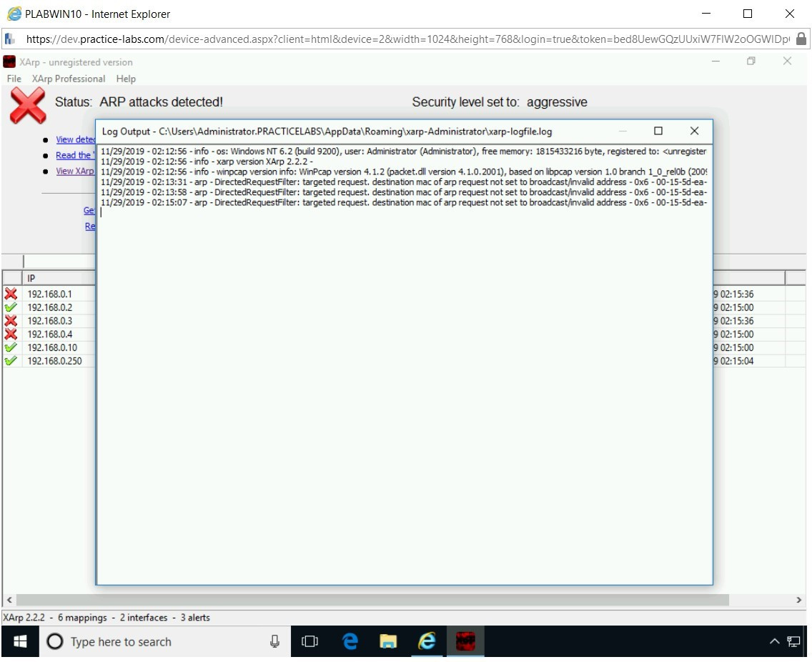
Task: Click the 'Type here to search' box
Action: (164, 642)
